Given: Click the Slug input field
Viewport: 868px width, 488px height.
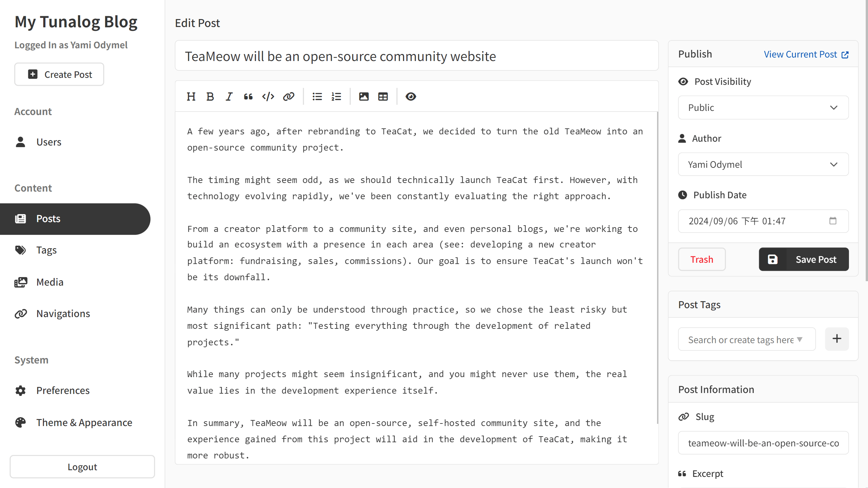Looking at the screenshot, I should [763, 443].
